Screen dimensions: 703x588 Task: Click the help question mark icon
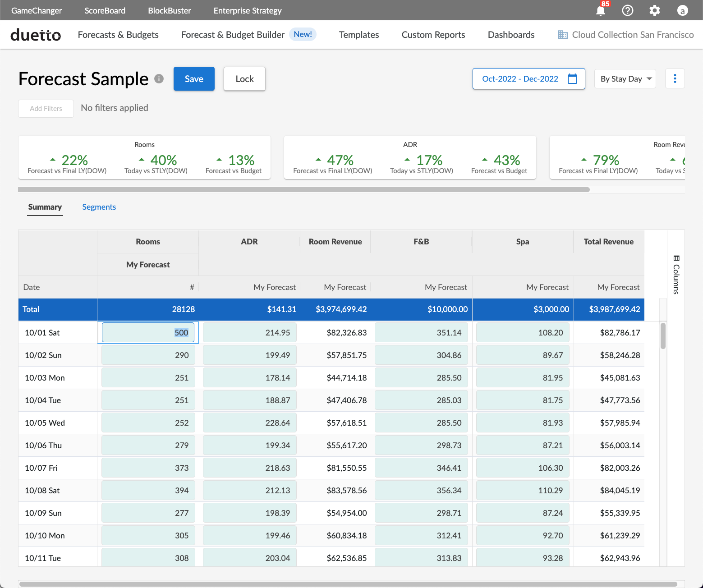click(x=628, y=10)
